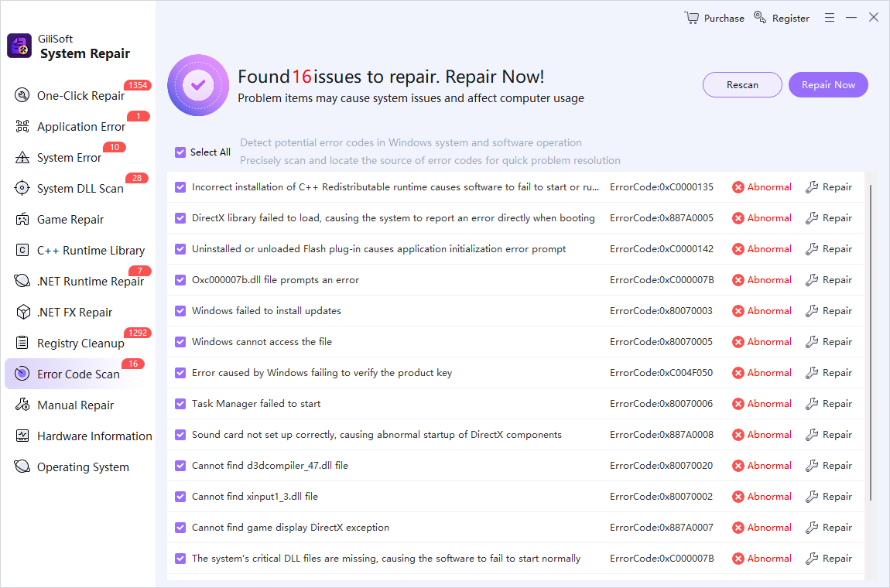890x588 pixels.
Task: Click the 1354 badge on One-Click Repair
Action: (138, 85)
